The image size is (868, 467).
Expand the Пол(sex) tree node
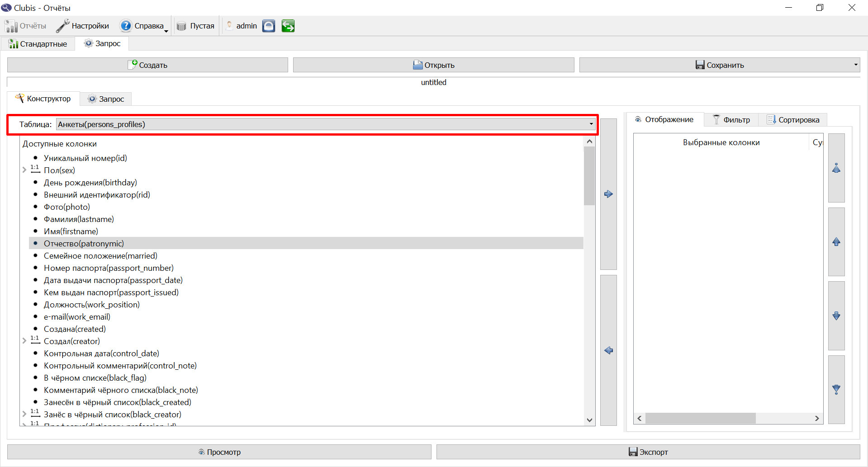pyautogui.click(x=24, y=170)
